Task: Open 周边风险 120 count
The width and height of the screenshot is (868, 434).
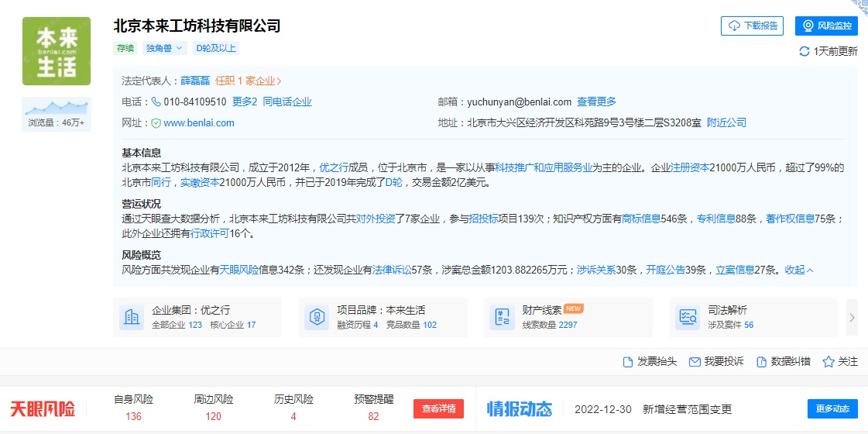Action: 213,408
